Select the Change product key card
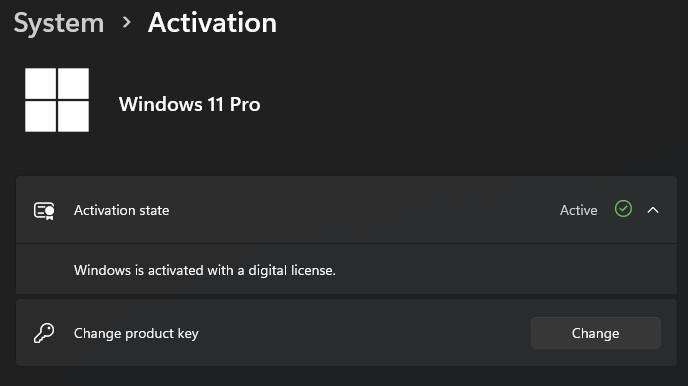This screenshot has height=386, width=688. point(346,332)
